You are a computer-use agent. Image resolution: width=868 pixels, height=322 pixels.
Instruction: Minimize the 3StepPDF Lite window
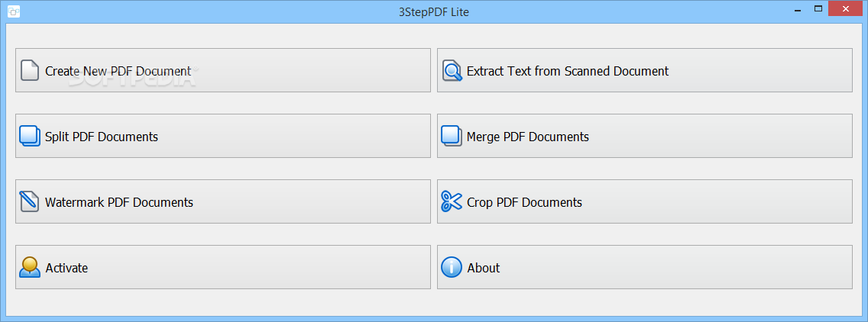797,9
